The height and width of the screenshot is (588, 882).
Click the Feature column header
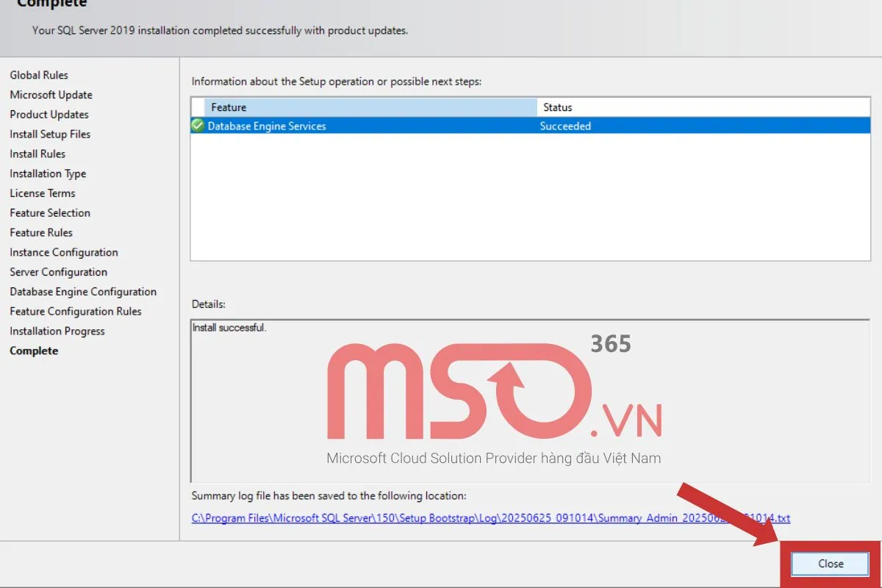229,107
